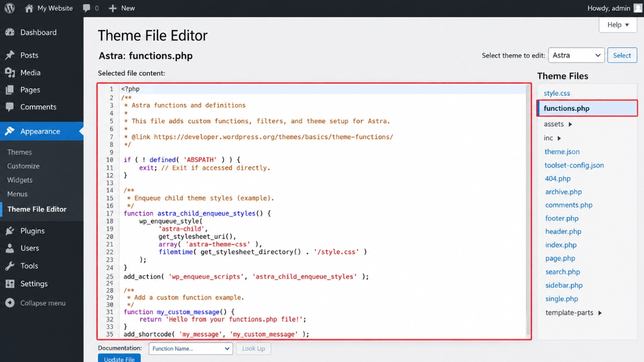The image size is (644, 362).
Task: Click the Collapse menu arrow icon
Action: tap(10, 303)
